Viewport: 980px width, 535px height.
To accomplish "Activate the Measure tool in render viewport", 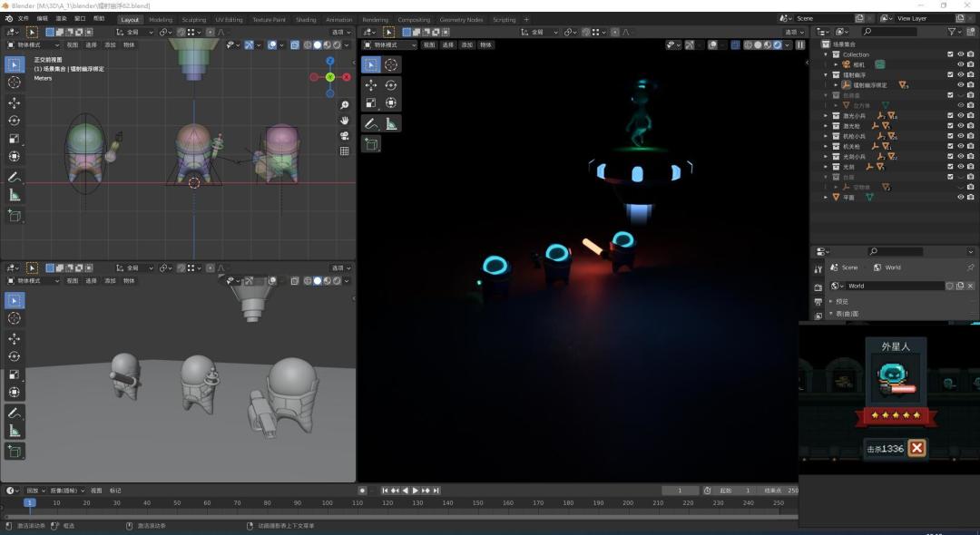I will 391,123.
